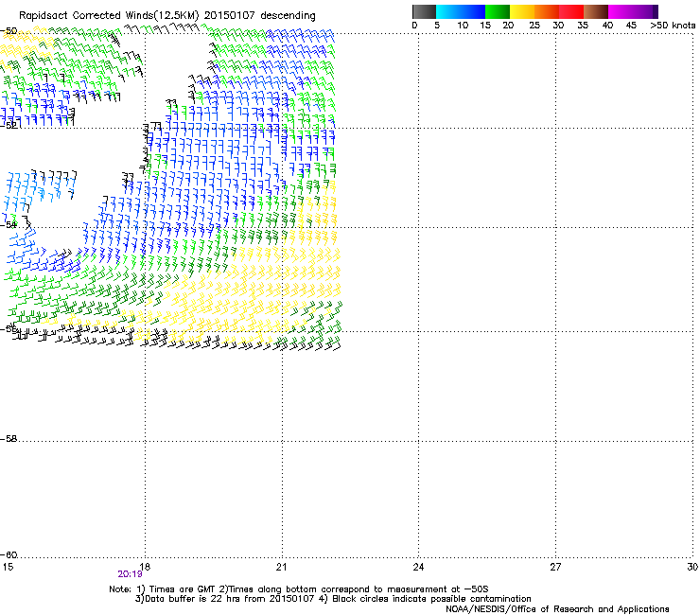Screen dimensions: 700x615
Task: Click the date '20150107' in the title
Action: click(230, 16)
